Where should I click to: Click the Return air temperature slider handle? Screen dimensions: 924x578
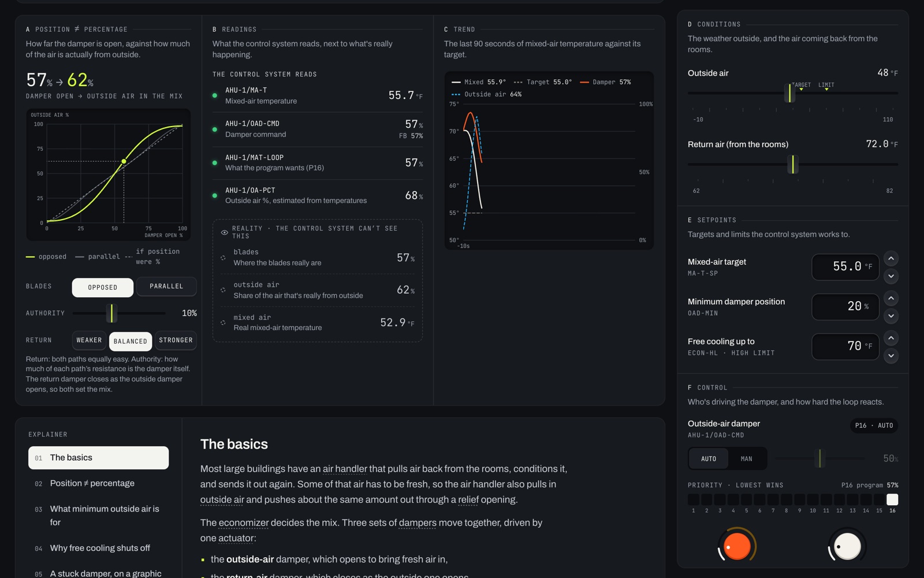tap(793, 164)
